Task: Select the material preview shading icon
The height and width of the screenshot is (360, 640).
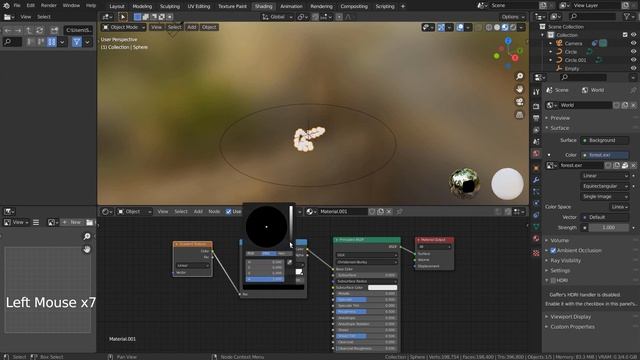Action: point(505,27)
